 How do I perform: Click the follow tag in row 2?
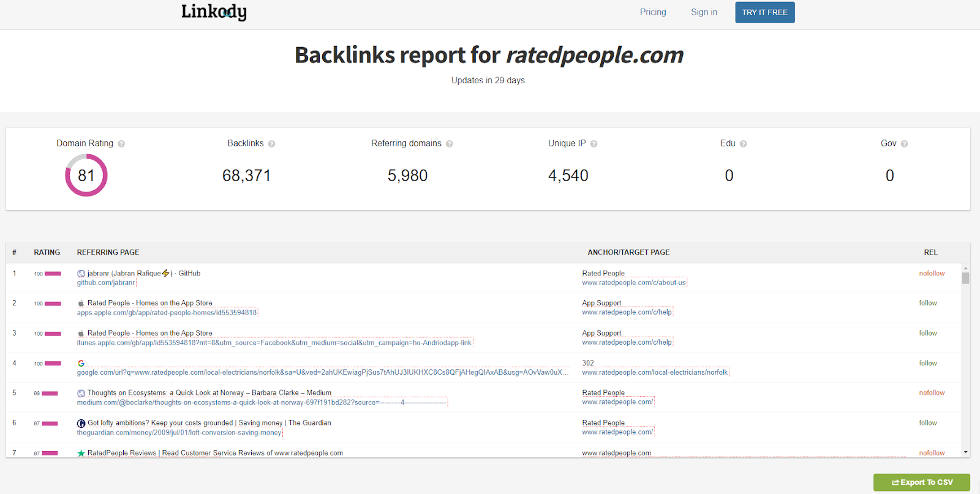tap(928, 303)
